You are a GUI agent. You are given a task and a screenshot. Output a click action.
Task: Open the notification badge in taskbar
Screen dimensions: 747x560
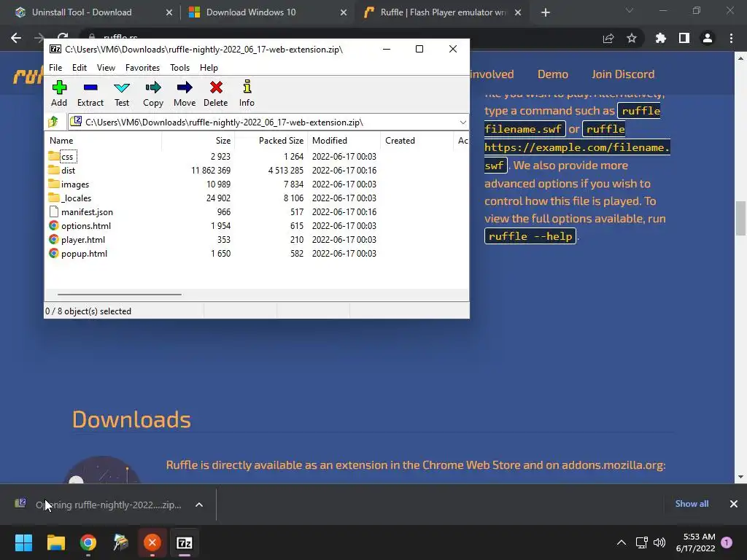coord(727,542)
